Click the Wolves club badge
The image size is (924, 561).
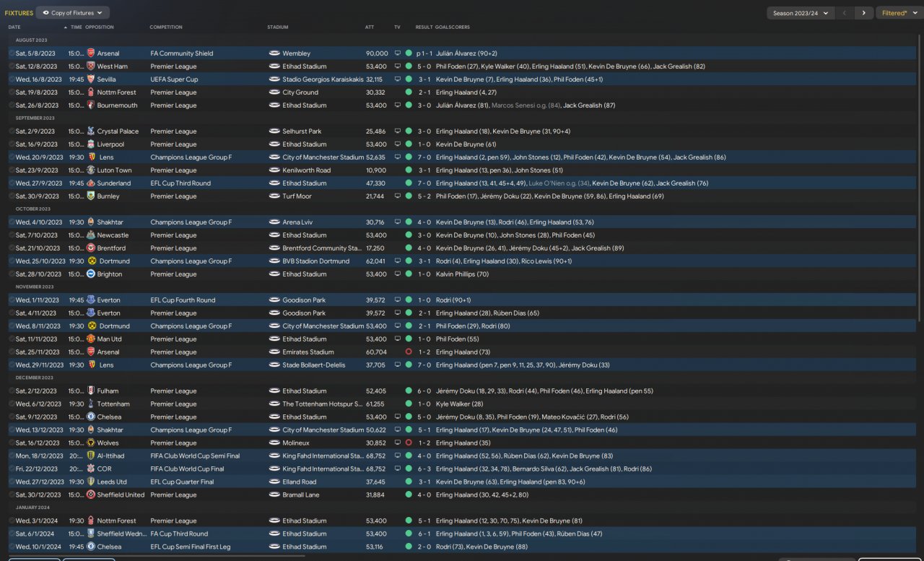[90, 443]
